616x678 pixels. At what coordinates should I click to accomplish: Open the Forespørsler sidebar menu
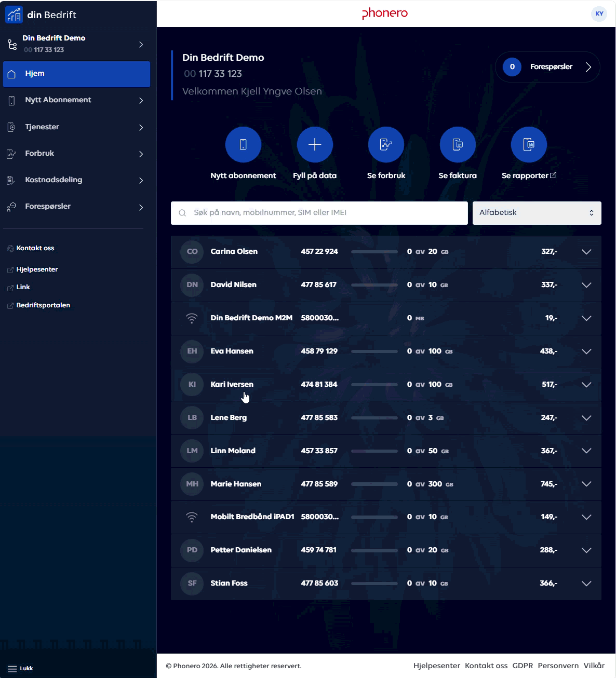(x=76, y=207)
